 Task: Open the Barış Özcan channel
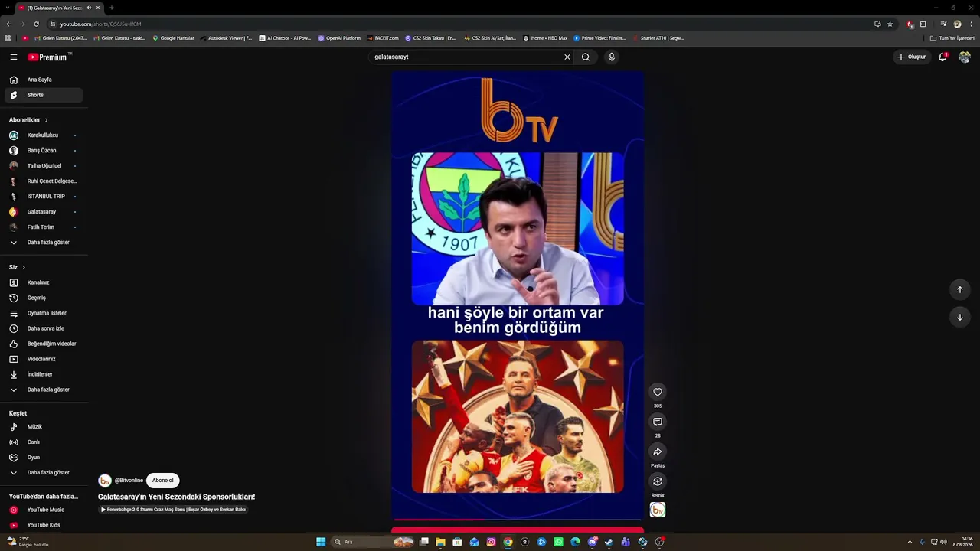point(44,151)
